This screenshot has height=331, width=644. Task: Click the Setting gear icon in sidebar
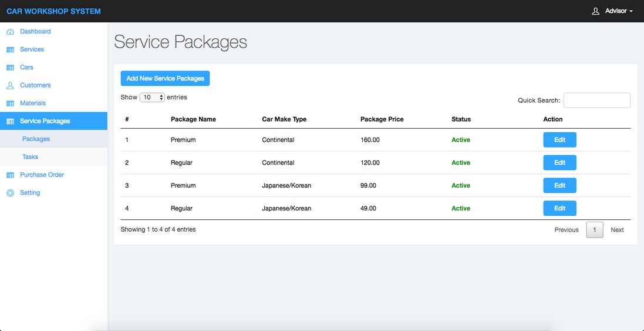[10, 193]
